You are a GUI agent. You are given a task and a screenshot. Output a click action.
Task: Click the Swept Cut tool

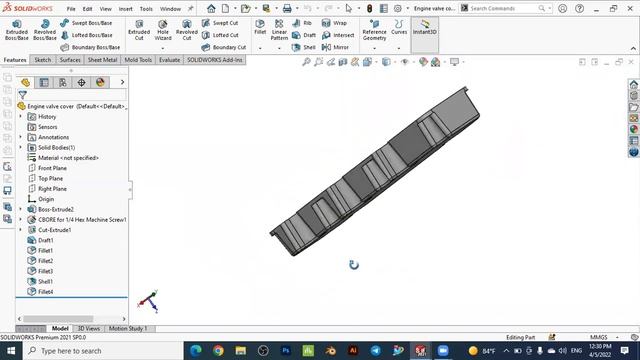coord(220,23)
